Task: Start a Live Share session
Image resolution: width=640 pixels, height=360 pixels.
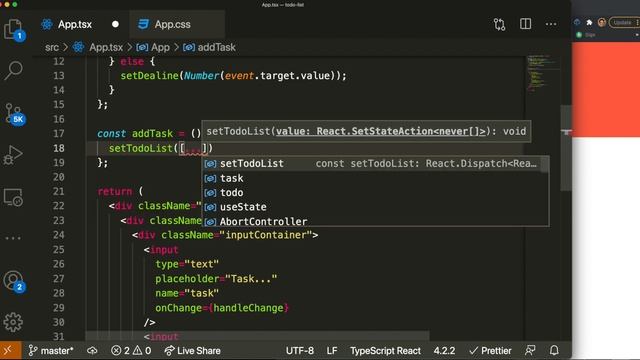Action: pos(192,351)
